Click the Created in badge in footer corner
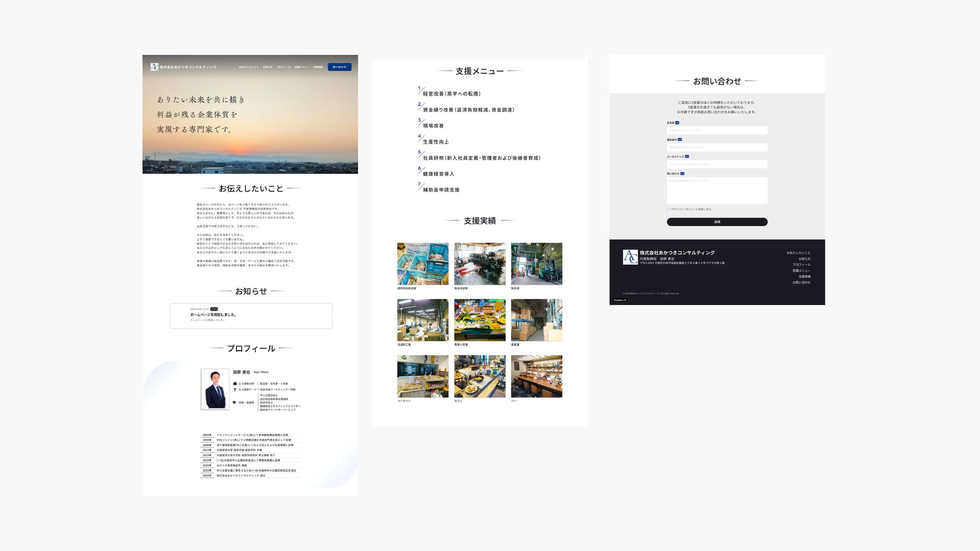Viewport: 980px width, 551px height. coord(620,300)
